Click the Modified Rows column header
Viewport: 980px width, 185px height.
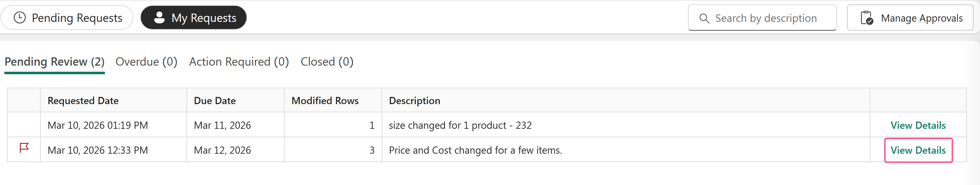coord(325,101)
